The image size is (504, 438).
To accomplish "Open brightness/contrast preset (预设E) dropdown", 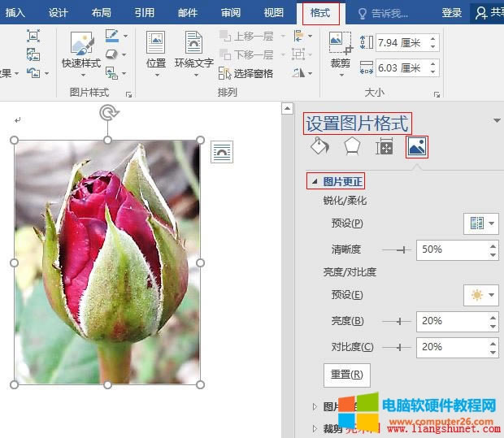I will click(x=480, y=295).
